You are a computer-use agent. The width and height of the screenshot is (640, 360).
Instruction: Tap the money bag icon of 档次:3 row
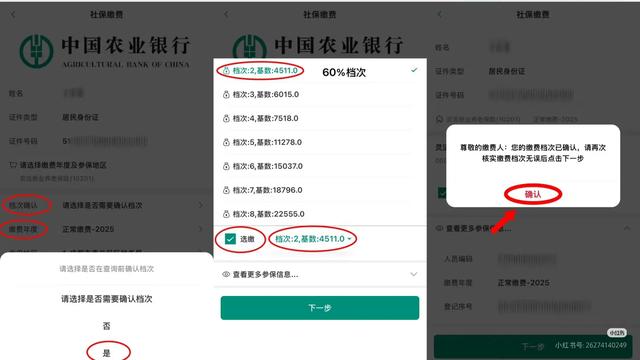226,95
